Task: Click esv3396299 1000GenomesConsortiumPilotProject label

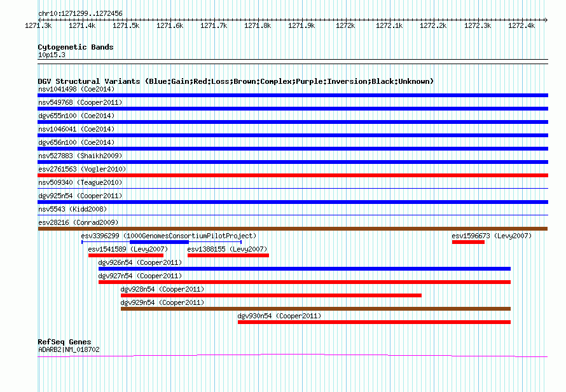Action: pos(169,236)
